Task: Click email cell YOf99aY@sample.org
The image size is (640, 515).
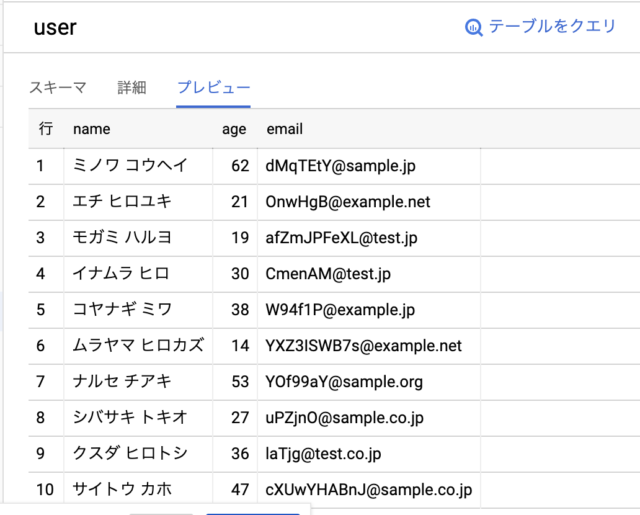Action: [344, 382]
